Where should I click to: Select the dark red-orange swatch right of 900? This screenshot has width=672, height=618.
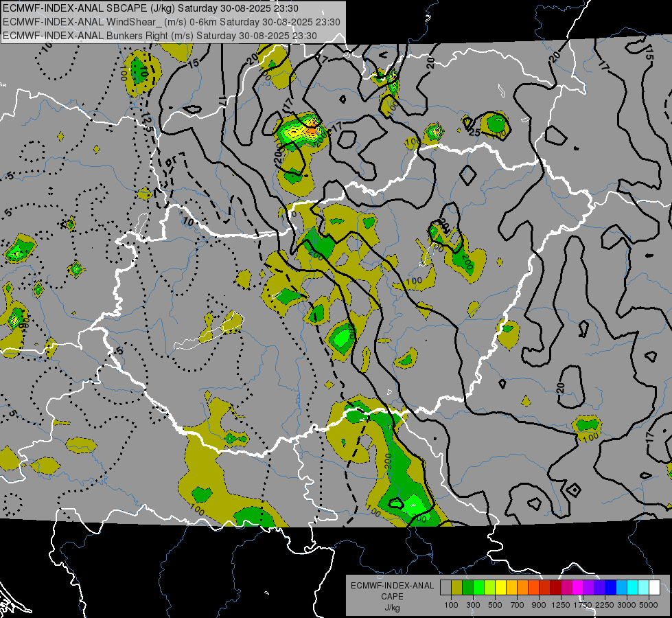[545, 588]
